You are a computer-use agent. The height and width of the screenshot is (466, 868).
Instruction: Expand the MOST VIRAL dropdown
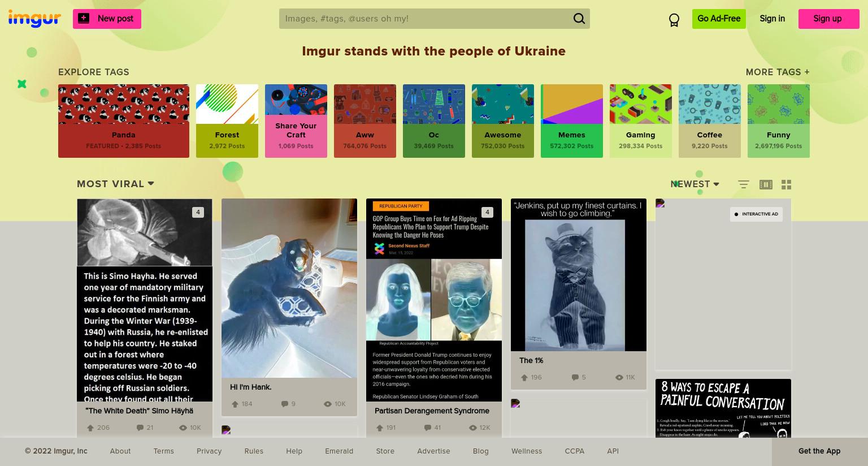pyautogui.click(x=115, y=184)
